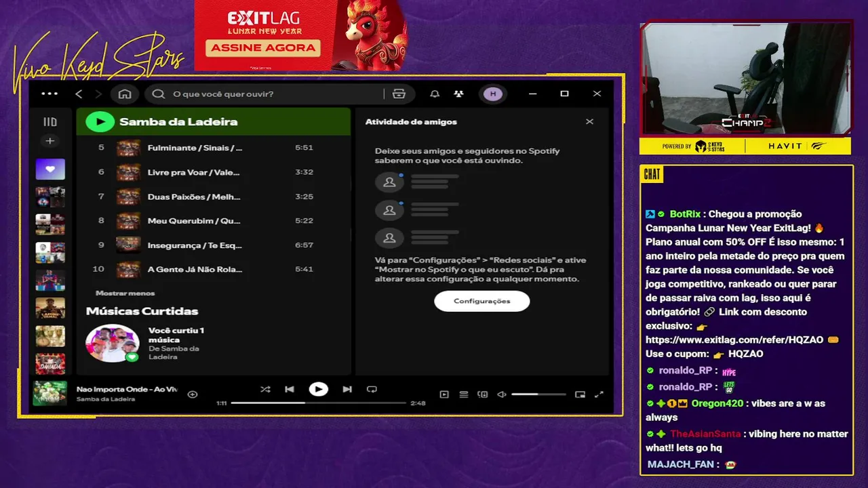The height and width of the screenshot is (488, 868).
Task: Go back with the left arrow
Action: pyautogui.click(x=79, y=94)
